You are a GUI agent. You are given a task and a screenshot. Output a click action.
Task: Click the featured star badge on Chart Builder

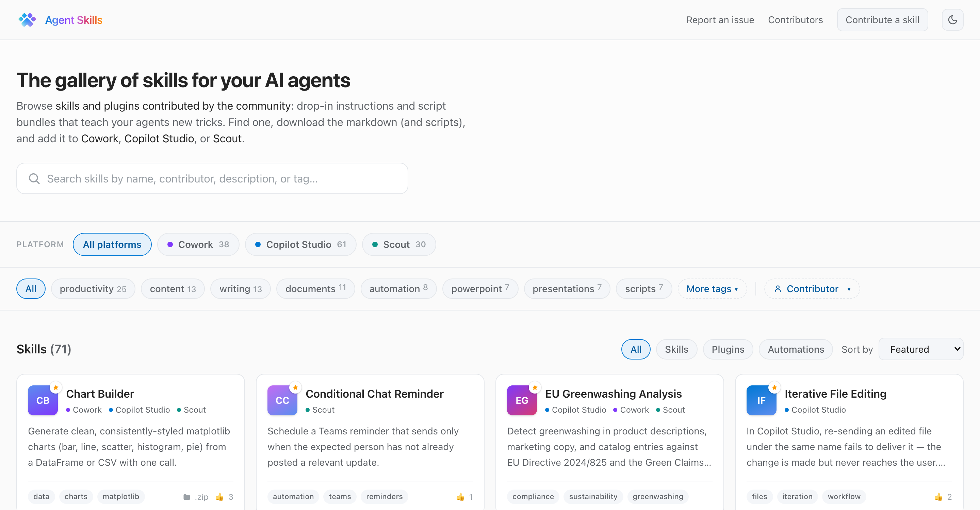point(55,387)
